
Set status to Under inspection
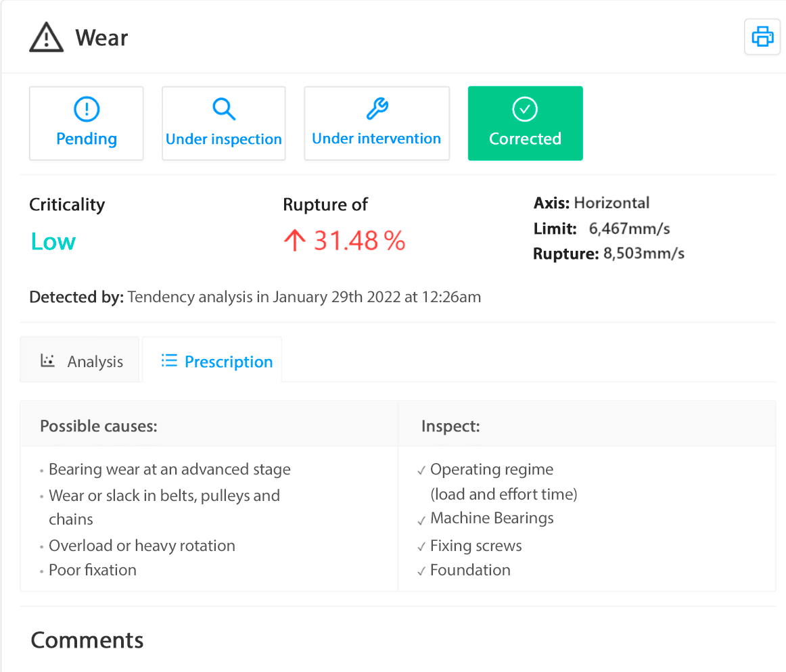[224, 123]
